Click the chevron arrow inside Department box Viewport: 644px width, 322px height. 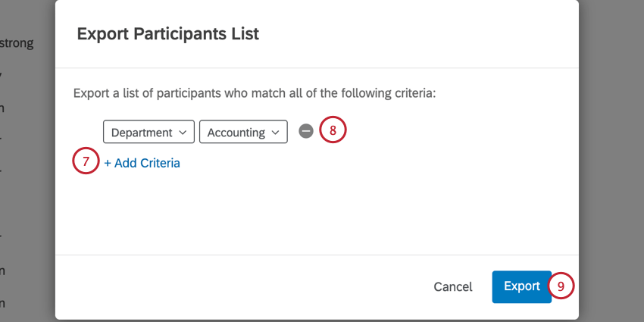tap(183, 133)
